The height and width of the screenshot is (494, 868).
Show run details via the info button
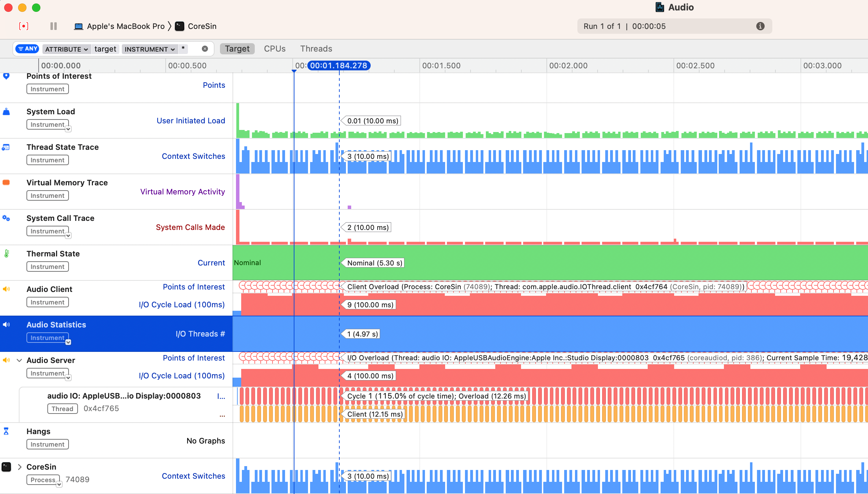tap(760, 26)
